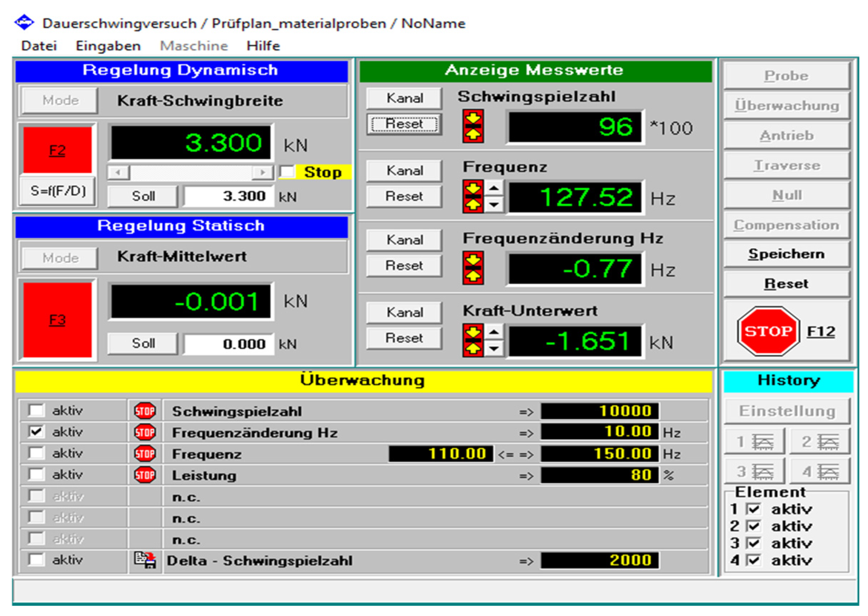868x616 pixels.
Task: Click the red F2 dynamic control button
Action: (x=57, y=150)
